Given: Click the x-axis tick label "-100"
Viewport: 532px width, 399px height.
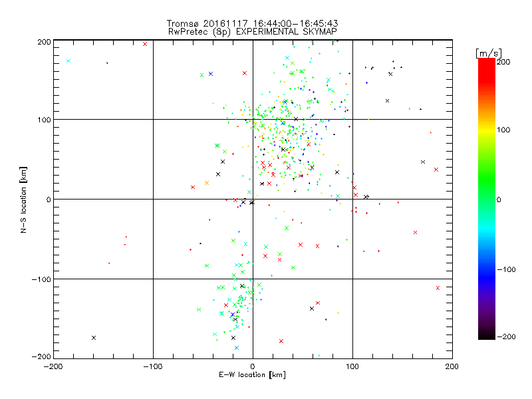Looking at the screenshot, I should tap(153, 366).
